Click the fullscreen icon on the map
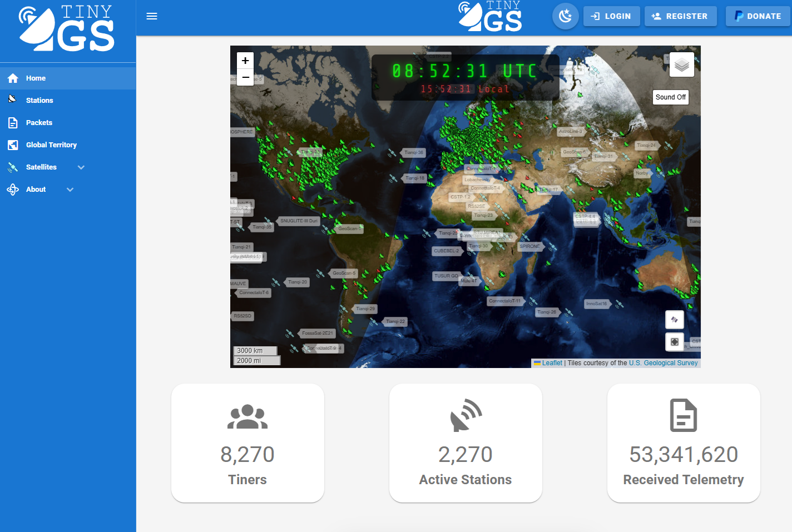The height and width of the screenshot is (532, 792). click(x=674, y=342)
